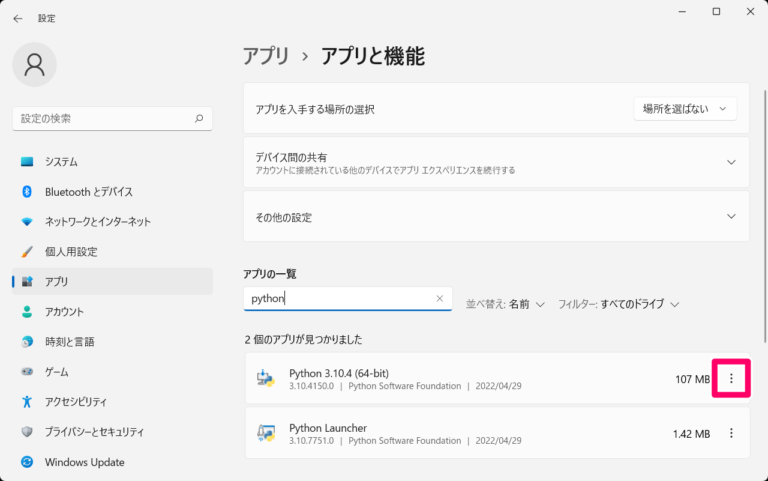The width and height of the screenshot is (768, 481).
Task: Expand the デバイス間の共有 section
Action: pyautogui.click(x=731, y=162)
